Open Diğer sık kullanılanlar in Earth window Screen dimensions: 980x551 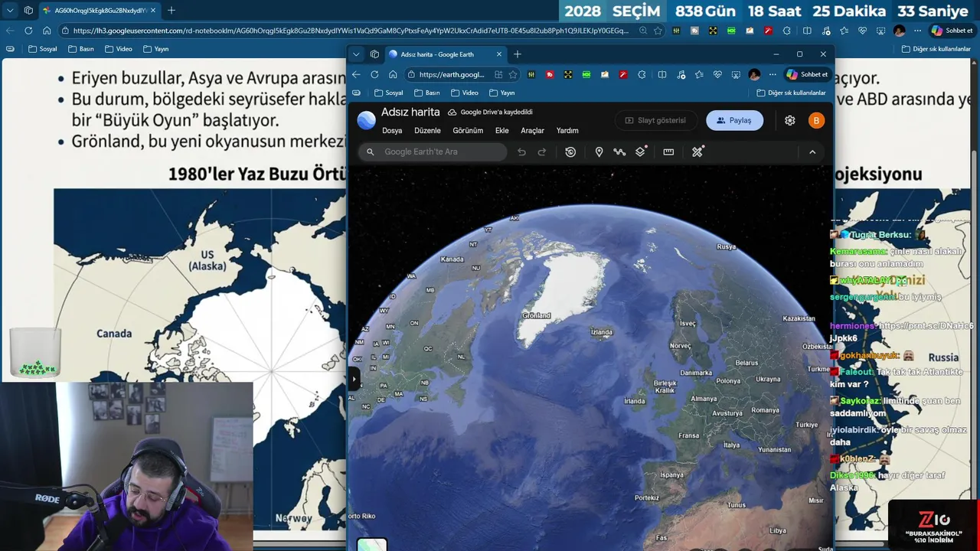[791, 93]
